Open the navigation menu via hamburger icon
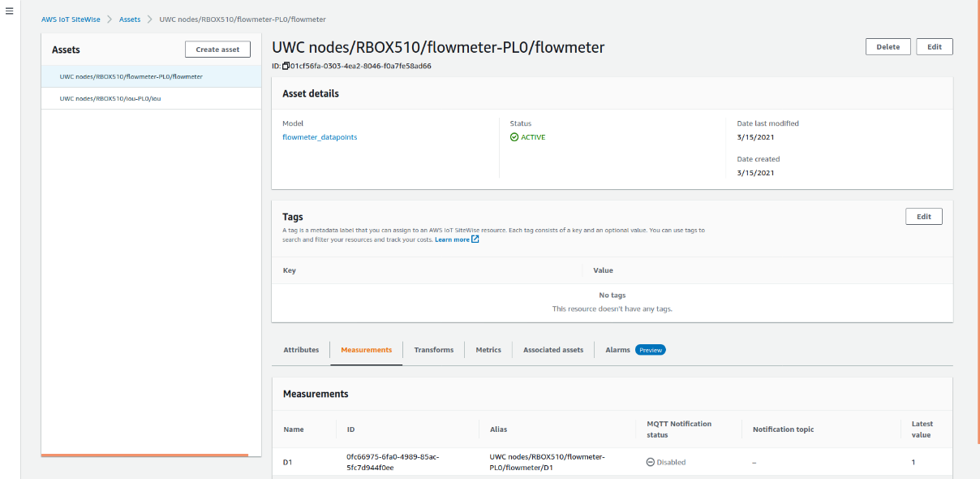The image size is (980, 479). tap(9, 11)
